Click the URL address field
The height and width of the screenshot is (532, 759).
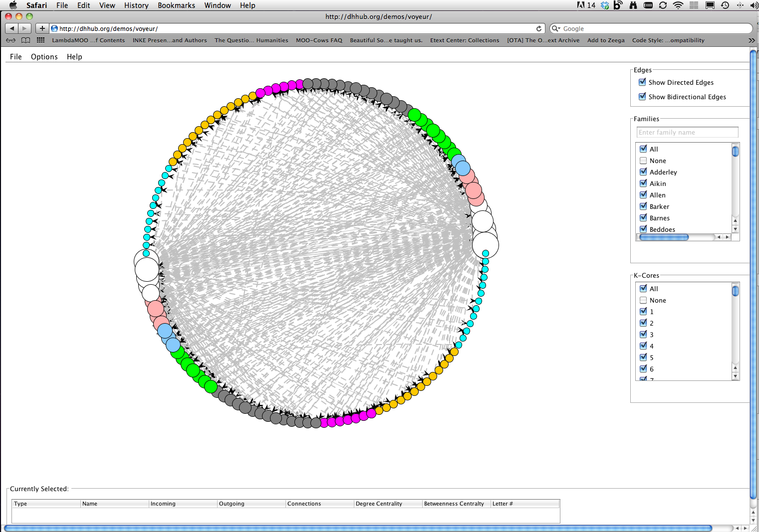pos(297,28)
